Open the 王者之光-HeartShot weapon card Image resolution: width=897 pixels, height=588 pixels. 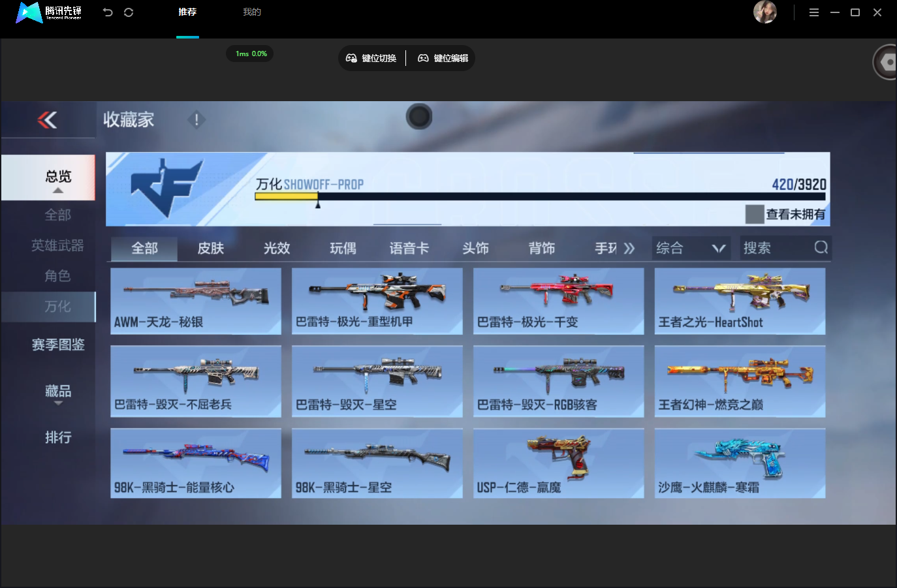tap(740, 301)
